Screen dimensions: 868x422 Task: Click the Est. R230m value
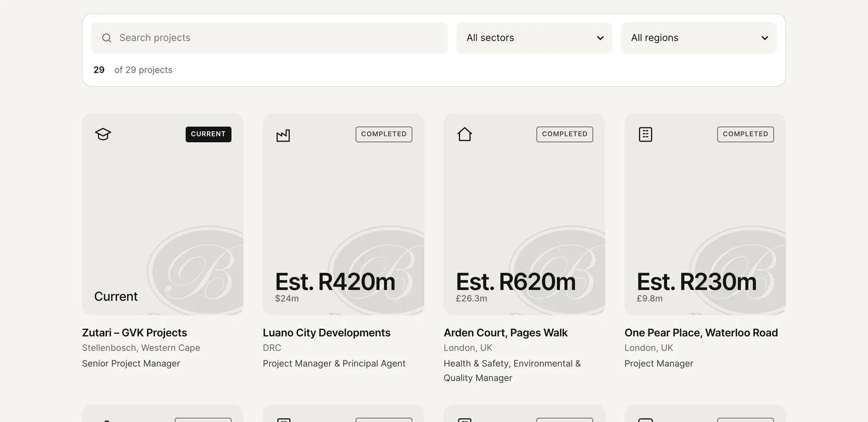click(x=697, y=282)
